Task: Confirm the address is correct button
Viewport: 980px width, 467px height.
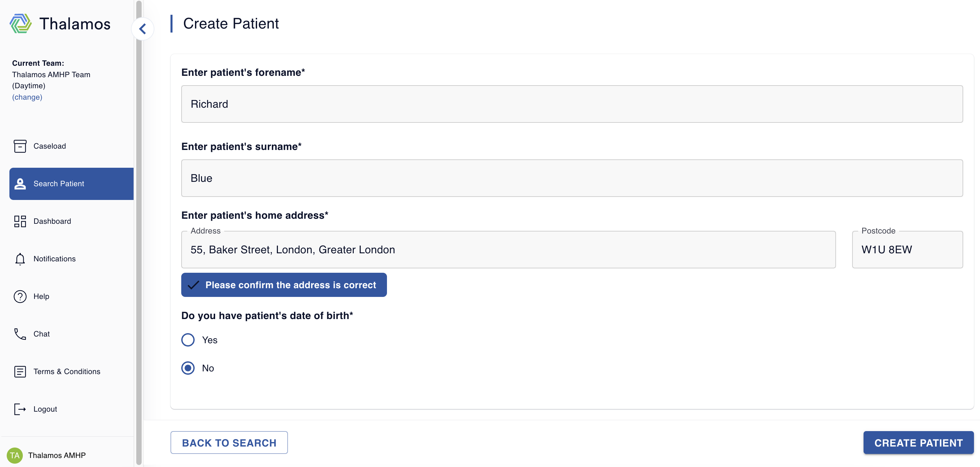Action: 284,285
